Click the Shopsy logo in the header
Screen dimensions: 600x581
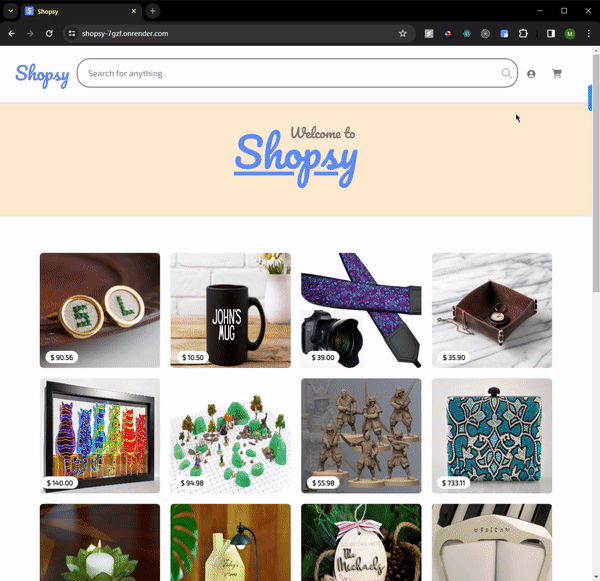[42, 75]
